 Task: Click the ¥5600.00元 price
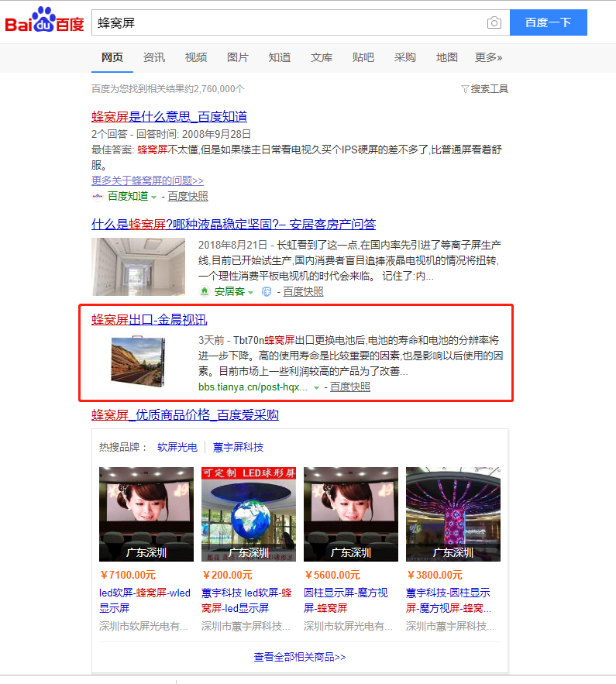pos(332,575)
